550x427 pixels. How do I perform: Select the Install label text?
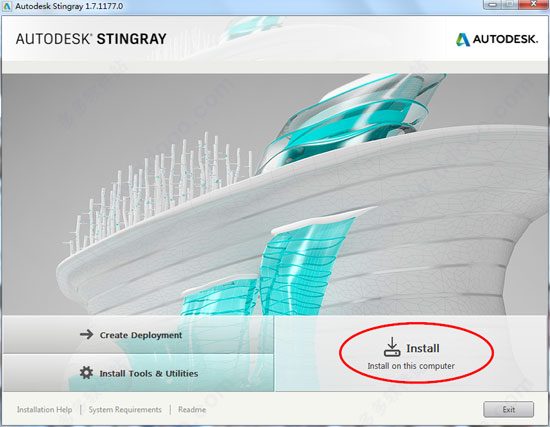tap(423, 348)
